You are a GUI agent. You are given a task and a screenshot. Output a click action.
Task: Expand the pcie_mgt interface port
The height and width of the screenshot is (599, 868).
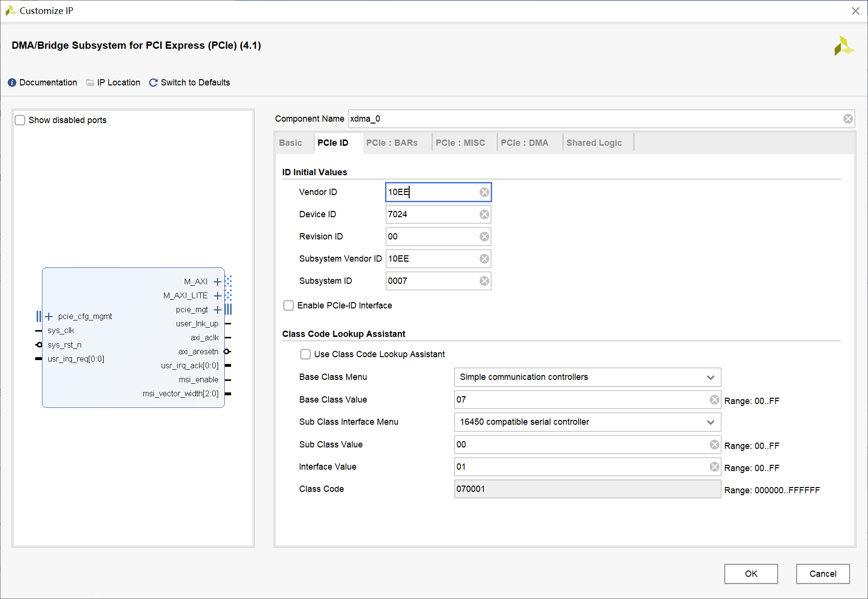click(218, 309)
